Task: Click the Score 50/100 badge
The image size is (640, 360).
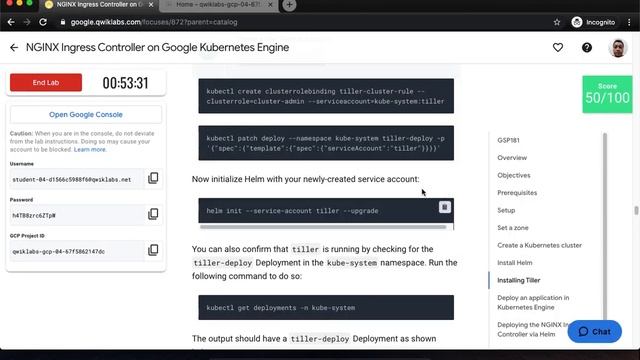Action: point(607,94)
